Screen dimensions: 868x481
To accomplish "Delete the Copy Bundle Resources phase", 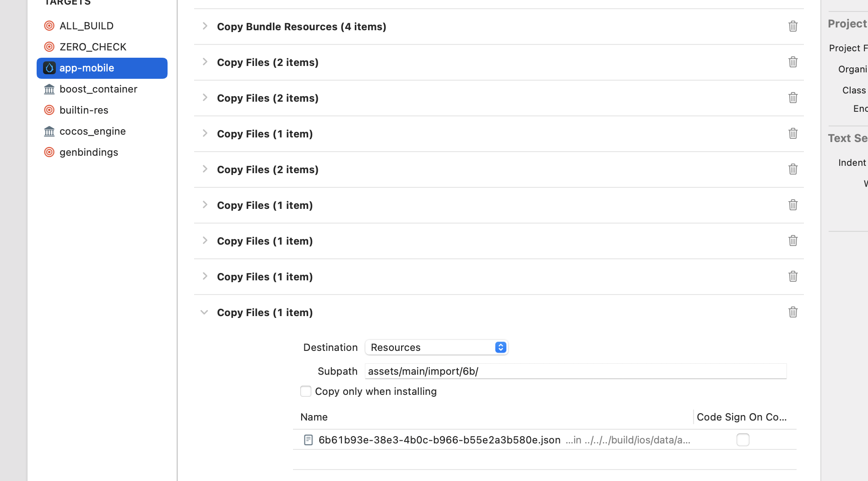I will (x=793, y=26).
